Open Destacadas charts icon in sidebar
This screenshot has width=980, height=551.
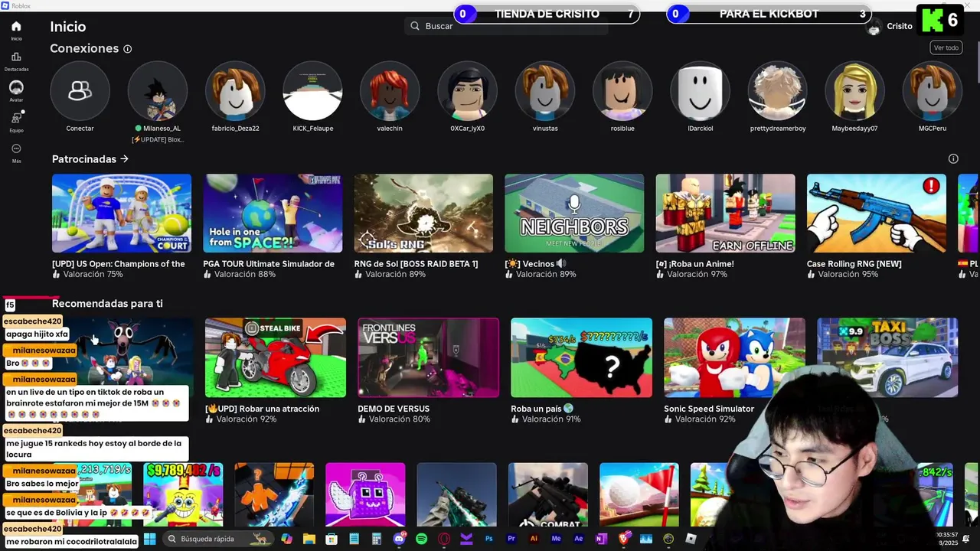coord(16,57)
